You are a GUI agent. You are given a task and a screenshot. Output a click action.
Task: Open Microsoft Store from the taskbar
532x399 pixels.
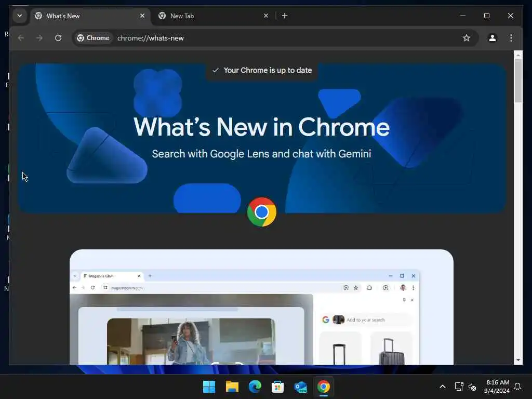click(277, 387)
